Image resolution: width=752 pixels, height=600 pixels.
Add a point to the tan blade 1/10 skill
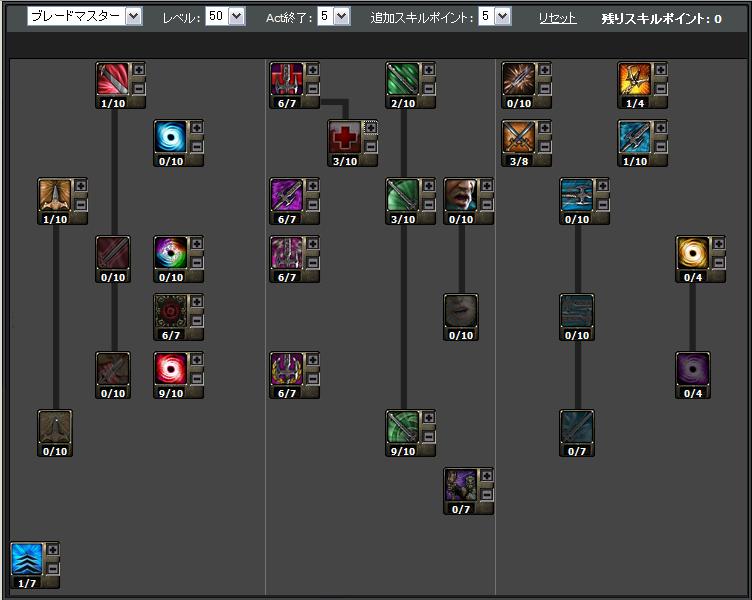tap(81, 186)
